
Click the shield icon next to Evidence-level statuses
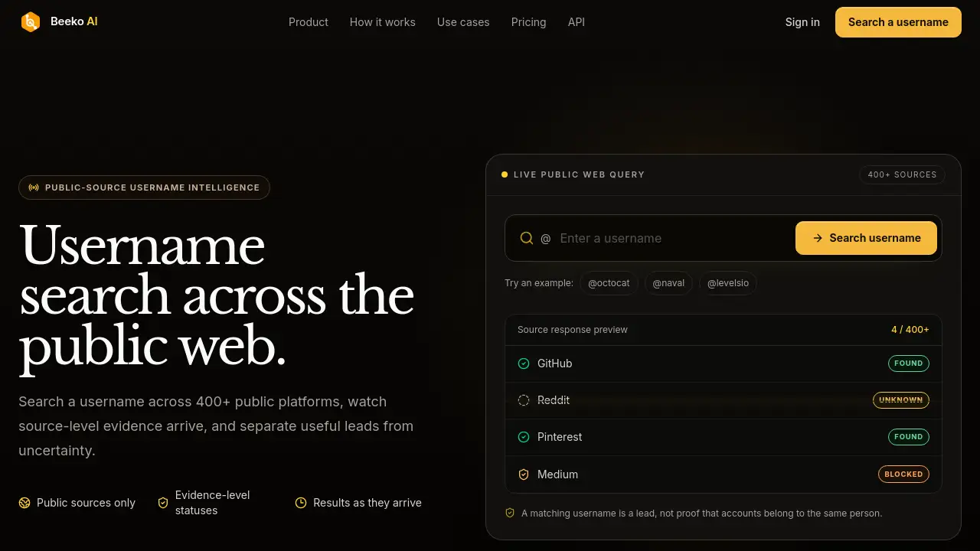coord(163,503)
